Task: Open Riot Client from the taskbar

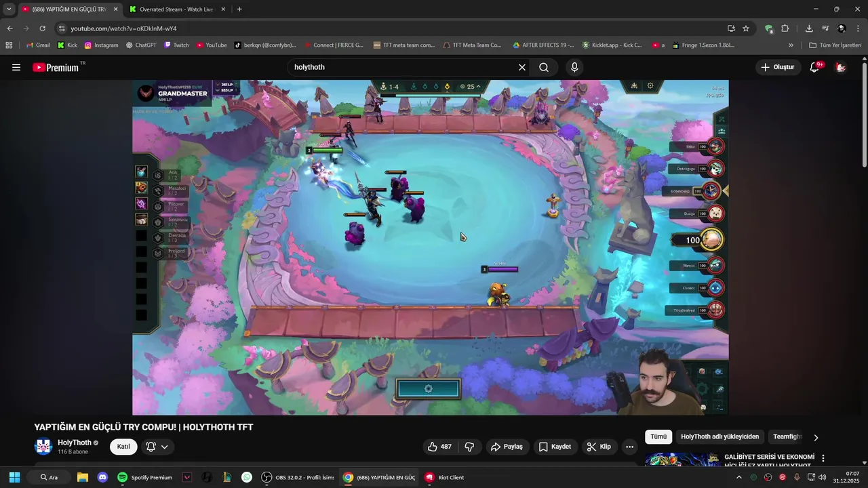Action: (444, 477)
